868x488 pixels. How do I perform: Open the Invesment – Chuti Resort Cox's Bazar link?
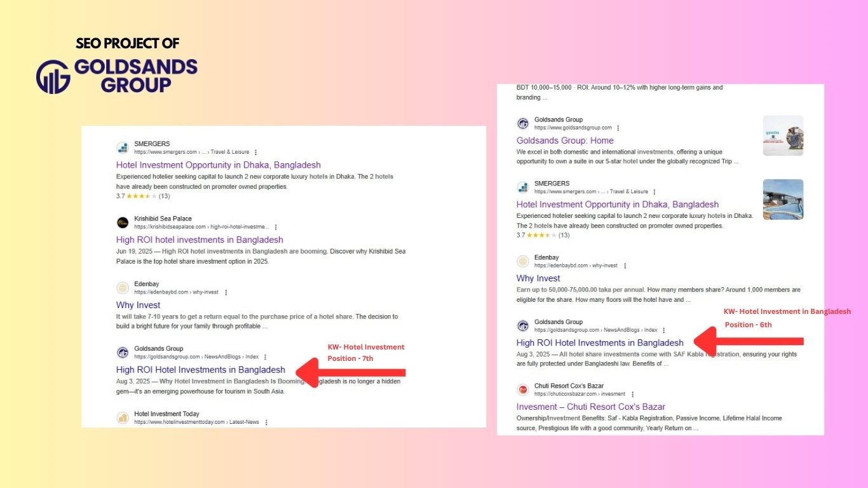(x=591, y=407)
